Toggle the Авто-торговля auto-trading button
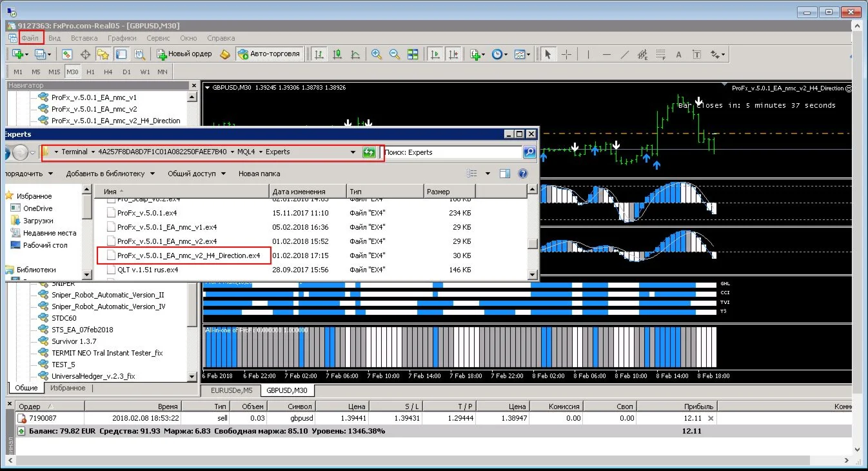868x471 pixels. (269, 54)
